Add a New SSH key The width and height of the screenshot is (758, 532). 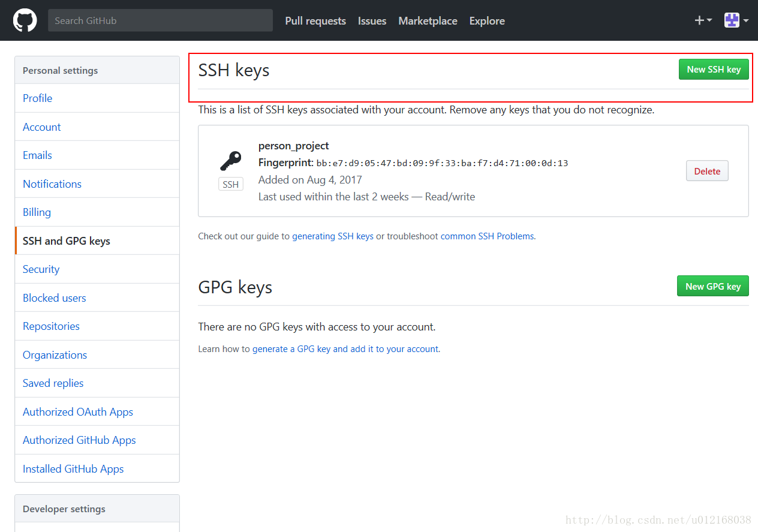click(x=714, y=70)
